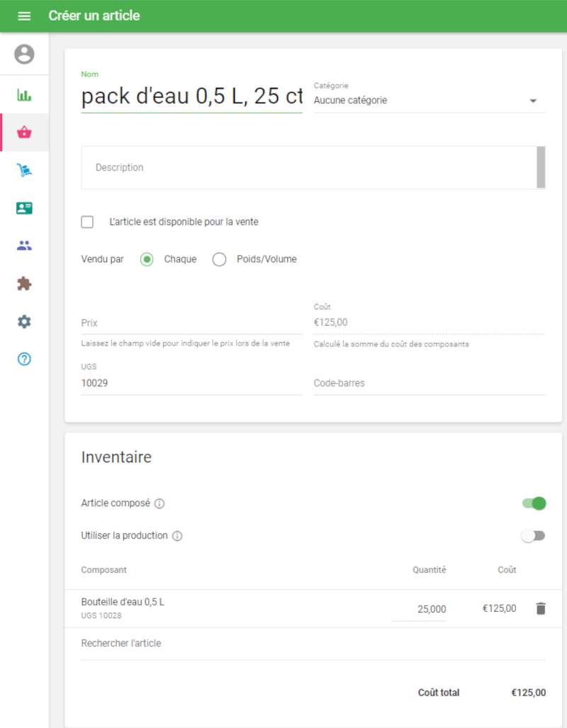Select the Chaque radio option

[x=147, y=260]
